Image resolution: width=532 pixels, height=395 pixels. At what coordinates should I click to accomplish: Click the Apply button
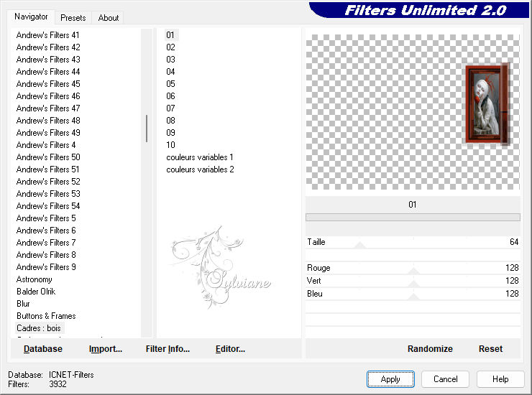point(390,379)
